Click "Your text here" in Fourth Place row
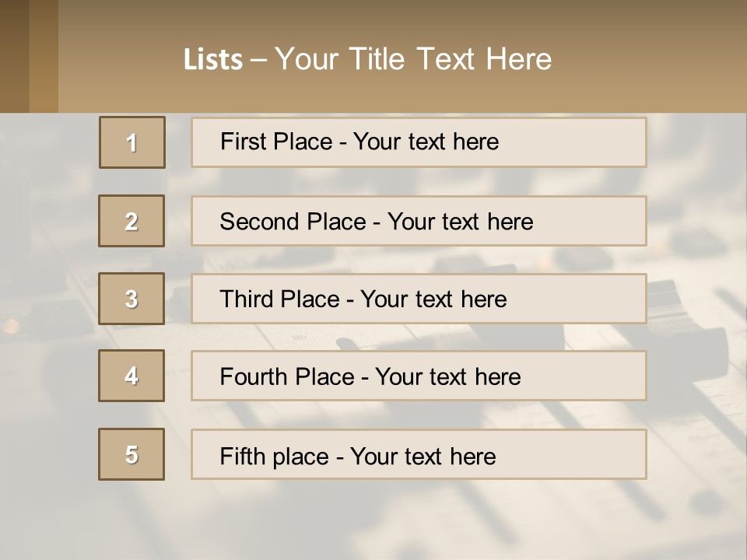Viewport: 747px width, 560px height. (447, 377)
